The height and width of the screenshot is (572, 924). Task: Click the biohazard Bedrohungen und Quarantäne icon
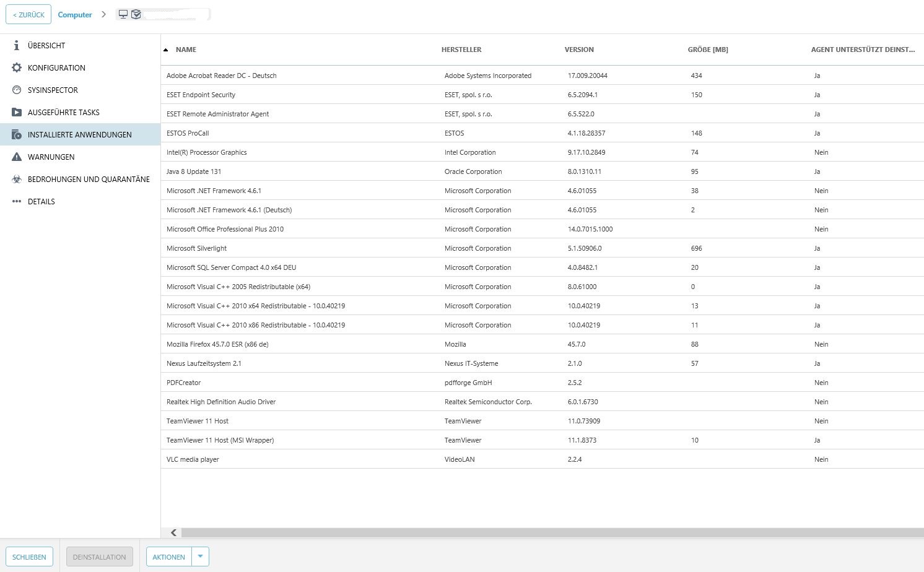pos(17,179)
